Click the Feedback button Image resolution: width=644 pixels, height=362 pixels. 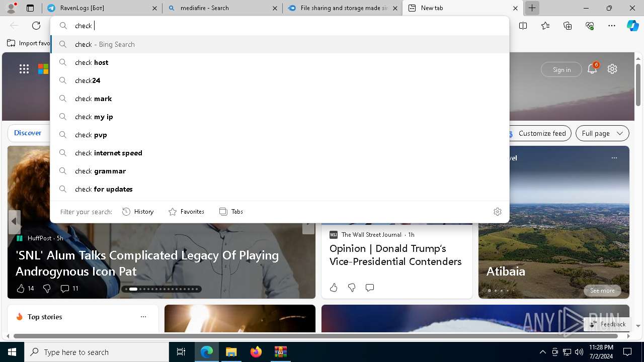click(607, 324)
